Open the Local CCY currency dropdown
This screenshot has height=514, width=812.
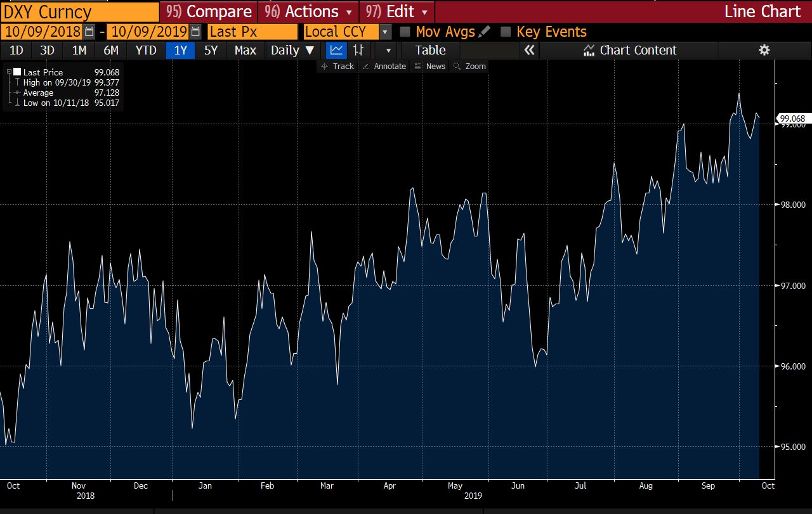386,32
